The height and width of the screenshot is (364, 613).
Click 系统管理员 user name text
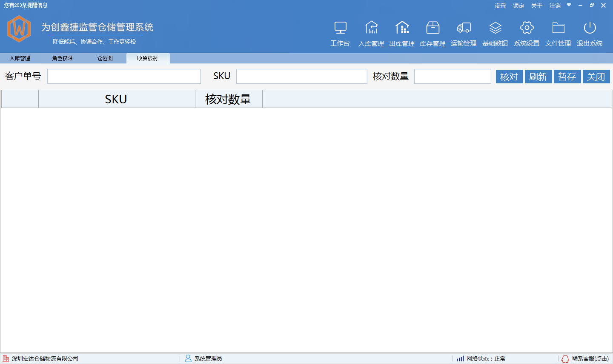tap(208, 358)
